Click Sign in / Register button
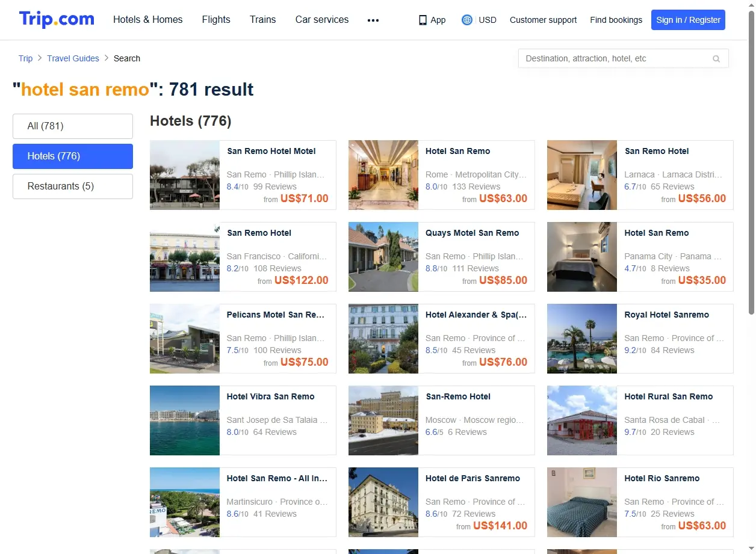Screen dimensions: 756x554 tap(688, 20)
